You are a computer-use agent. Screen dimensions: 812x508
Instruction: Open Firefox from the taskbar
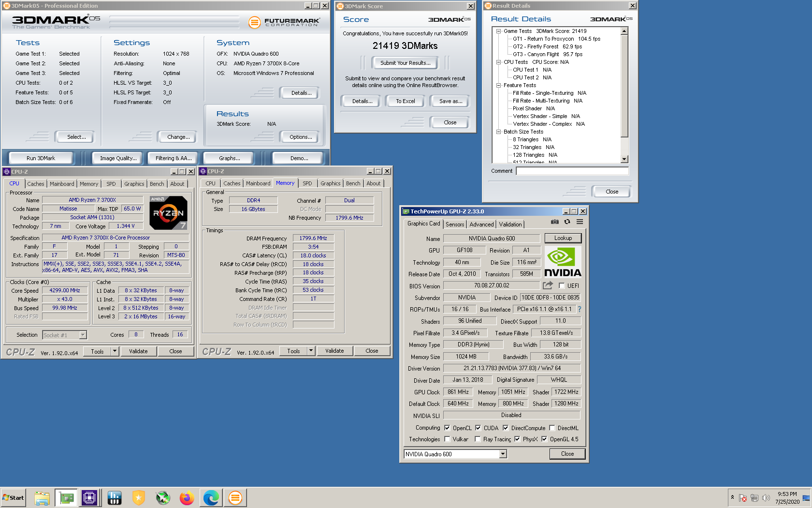point(187,497)
